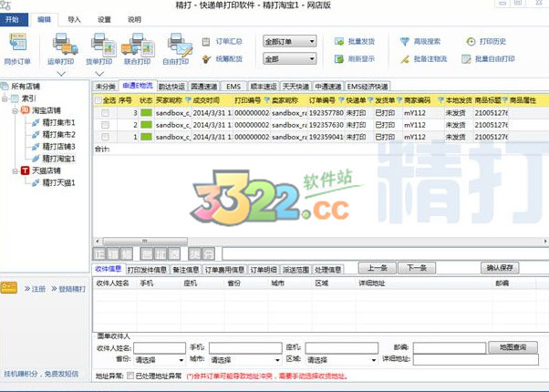Collapse the 索引 tree node
The image size is (549, 392).
tap(5, 98)
